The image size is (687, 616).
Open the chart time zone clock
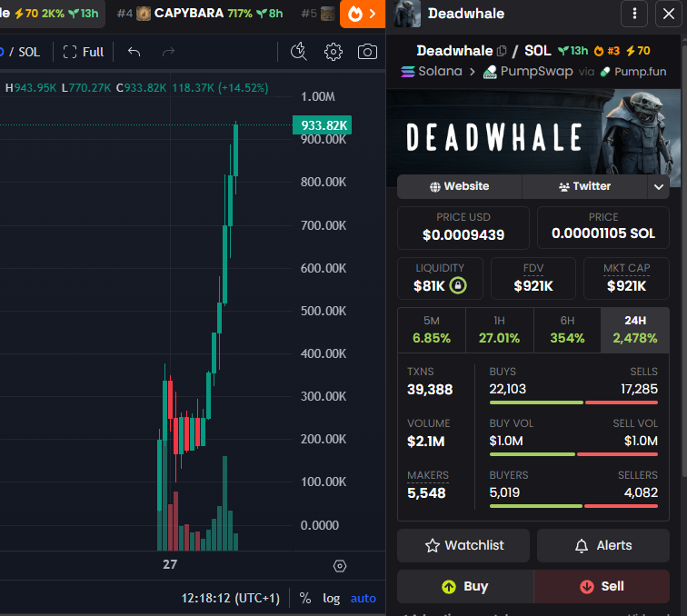click(231, 598)
